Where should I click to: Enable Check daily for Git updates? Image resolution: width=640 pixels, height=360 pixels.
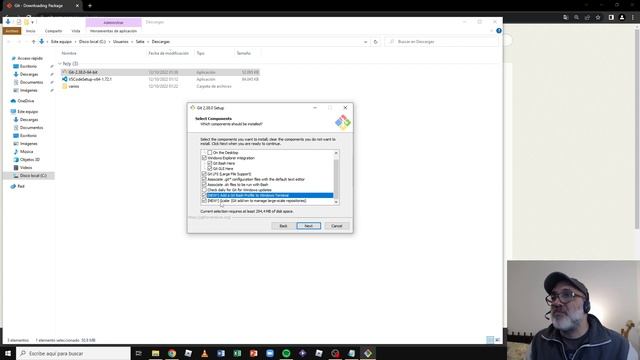click(x=204, y=190)
